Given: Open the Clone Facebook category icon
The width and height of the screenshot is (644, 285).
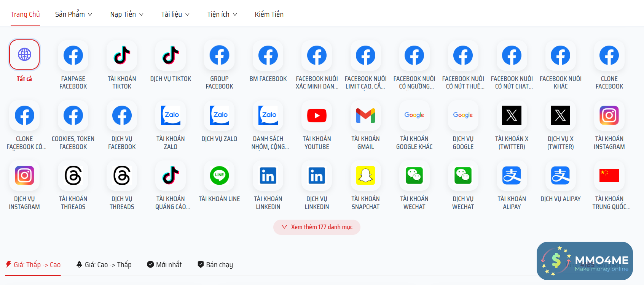Looking at the screenshot, I should click(609, 55).
